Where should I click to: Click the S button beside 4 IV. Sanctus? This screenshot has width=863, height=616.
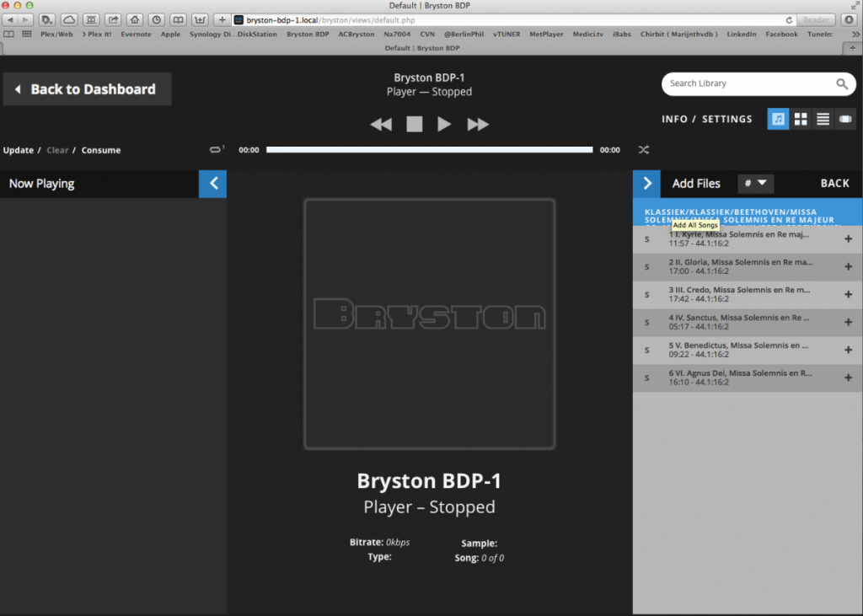[647, 323]
